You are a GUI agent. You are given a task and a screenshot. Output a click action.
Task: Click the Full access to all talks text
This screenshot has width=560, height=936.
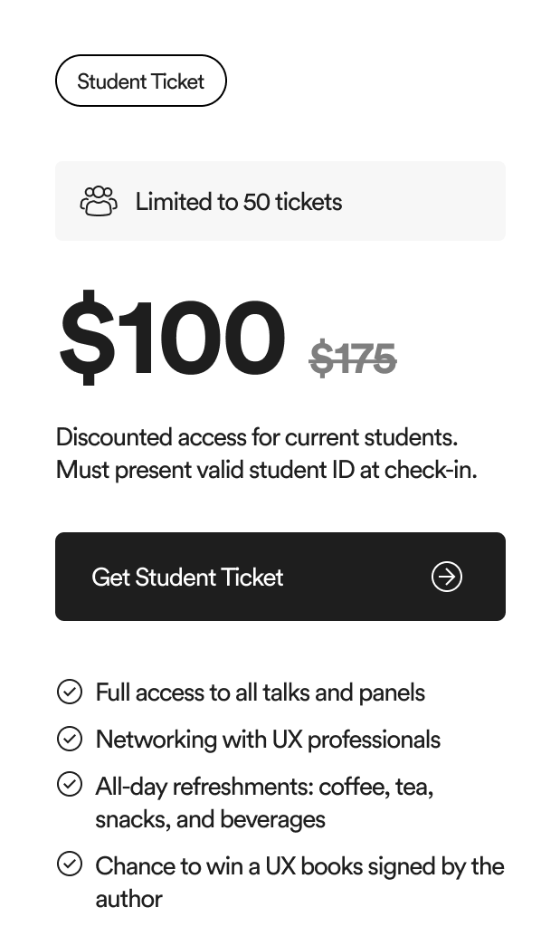(260, 692)
